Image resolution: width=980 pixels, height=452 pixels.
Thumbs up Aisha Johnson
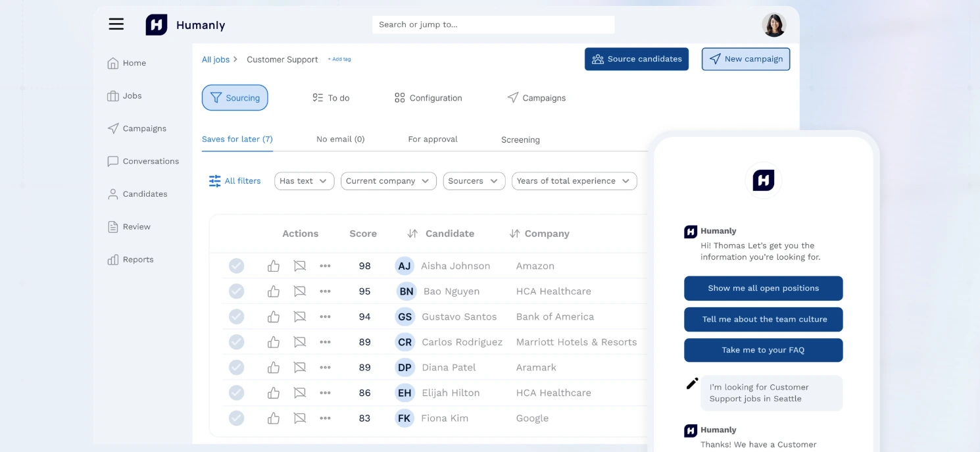pyautogui.click(x=274, y=266)
